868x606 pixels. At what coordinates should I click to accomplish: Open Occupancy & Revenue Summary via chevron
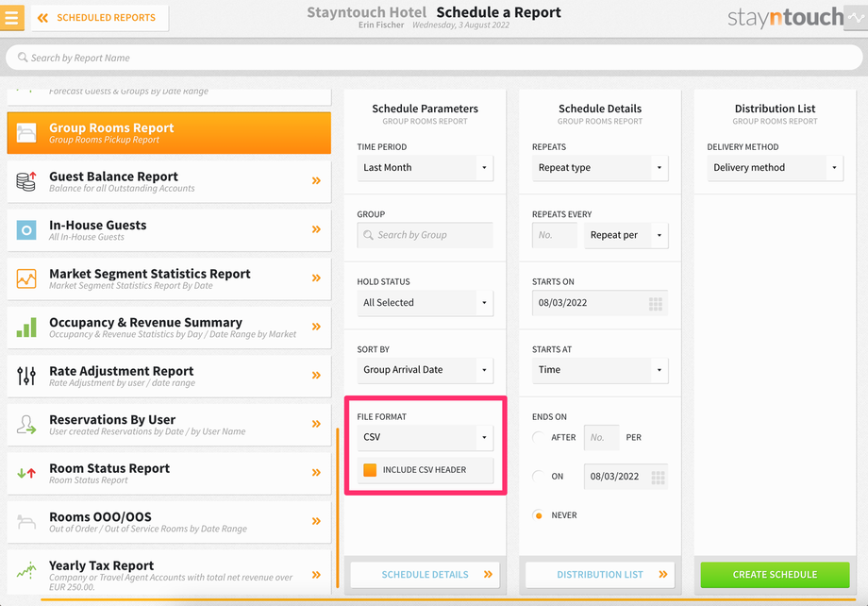coord(316,327)
